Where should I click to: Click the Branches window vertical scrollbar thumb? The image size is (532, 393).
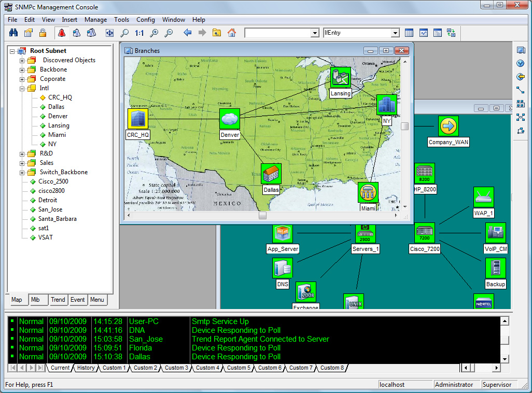click(x=404, y=127)
